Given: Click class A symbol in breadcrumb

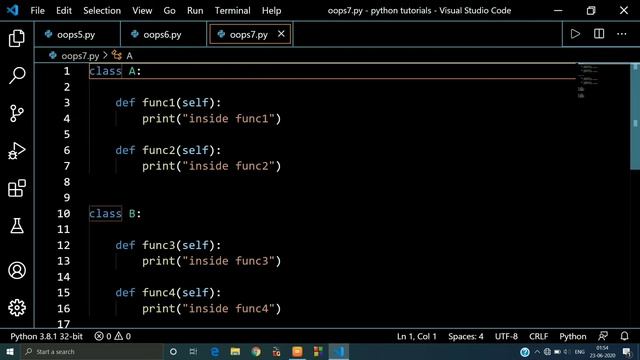Looking at the screenshot, I should coord(122,56).
